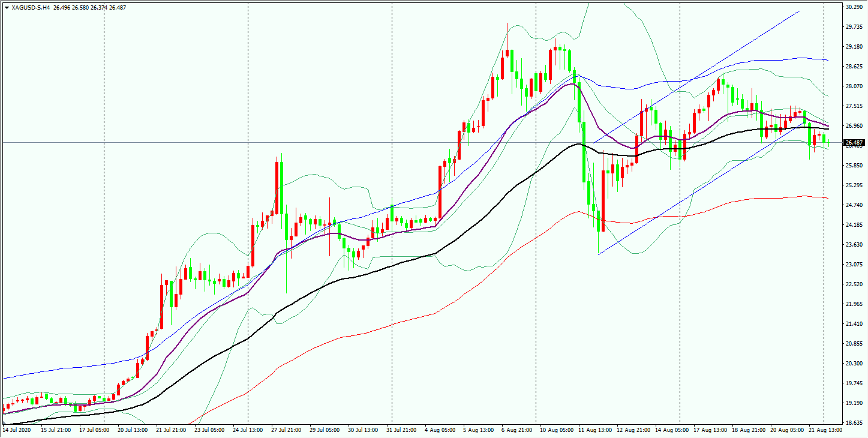The width and height of the screenshot is (868, 438).
Task: Click the 20 Jul 13:00 time label
Action: [x=132, y=430]
